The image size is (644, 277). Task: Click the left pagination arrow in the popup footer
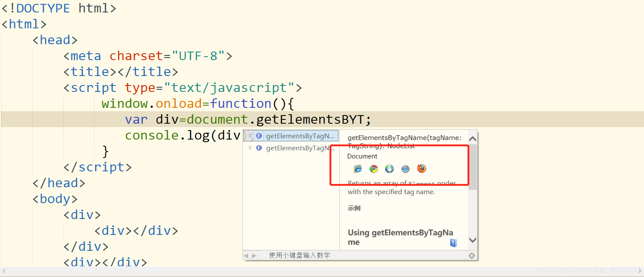click(247, 255)
